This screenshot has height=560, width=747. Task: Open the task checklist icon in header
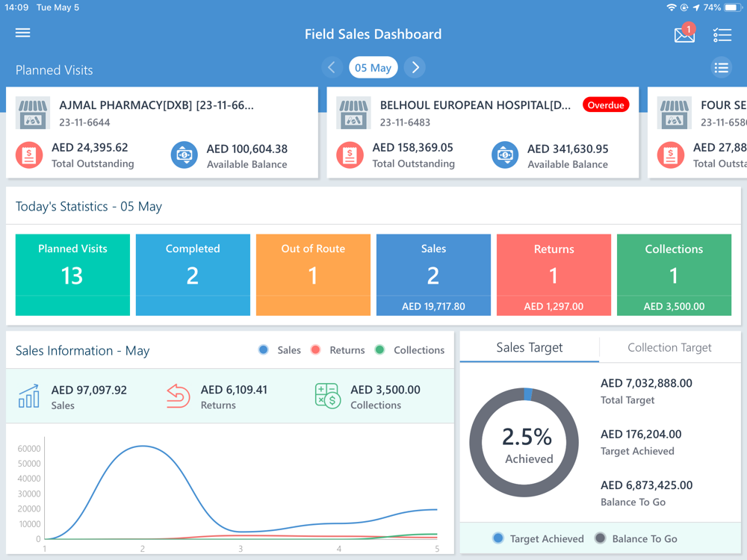[x=722, y=35]
